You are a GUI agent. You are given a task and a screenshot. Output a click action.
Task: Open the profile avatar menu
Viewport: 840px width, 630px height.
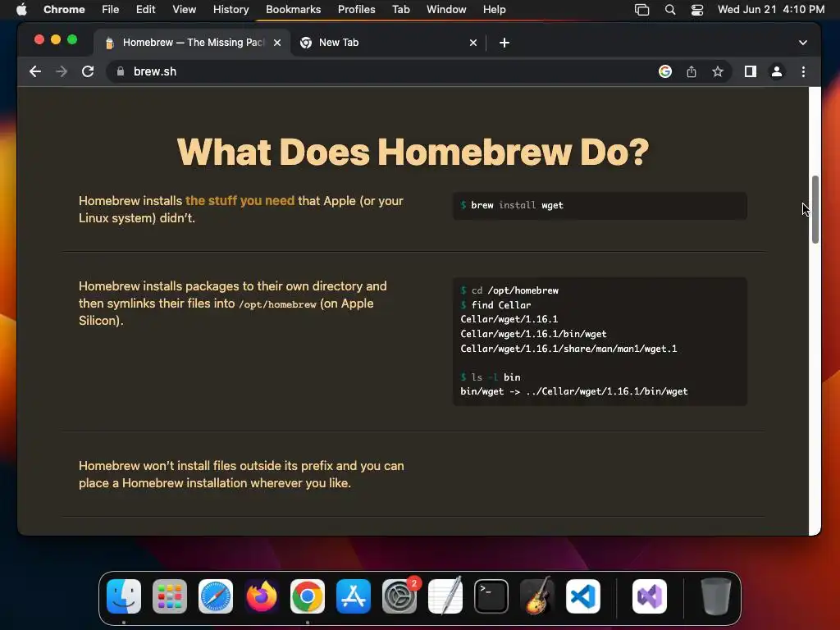pyautogui.click(x=776, y=71)
